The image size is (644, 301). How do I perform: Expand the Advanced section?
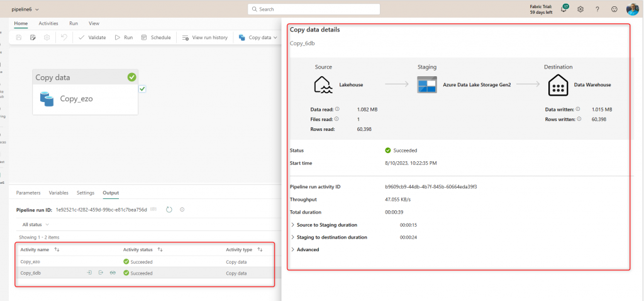pyautogui.click(x=307, y=249)
